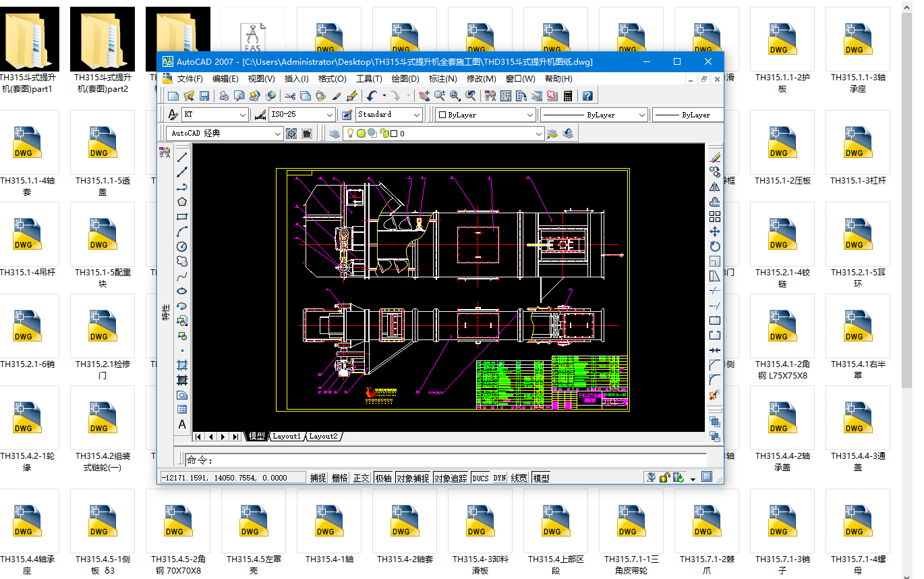This screenshot has height=579, width=924.
Task: Select the Move modify tool
Action: point(715,231)
